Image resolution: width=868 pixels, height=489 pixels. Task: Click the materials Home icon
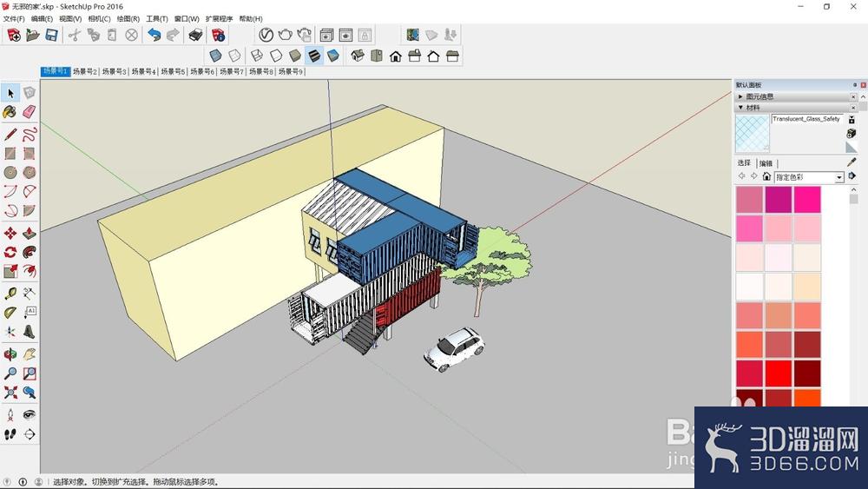766,176
